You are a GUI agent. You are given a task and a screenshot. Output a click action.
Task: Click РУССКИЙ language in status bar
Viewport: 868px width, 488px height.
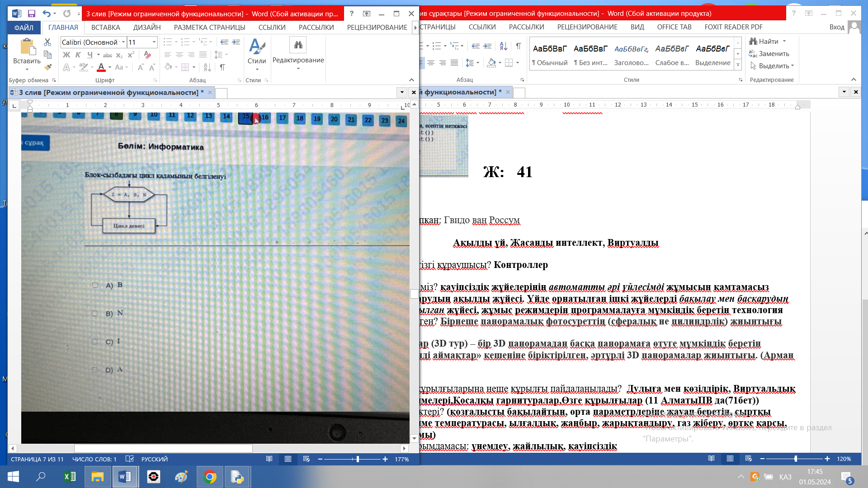(155, 459)
